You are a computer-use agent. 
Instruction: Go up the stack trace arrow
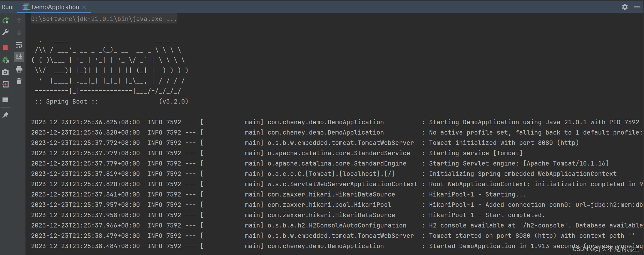pos(19,21)
